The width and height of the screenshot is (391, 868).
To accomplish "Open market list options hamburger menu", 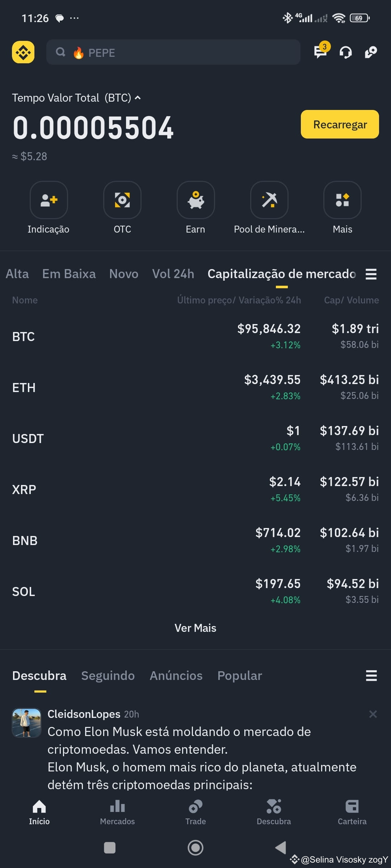I will tap(371, 274).
